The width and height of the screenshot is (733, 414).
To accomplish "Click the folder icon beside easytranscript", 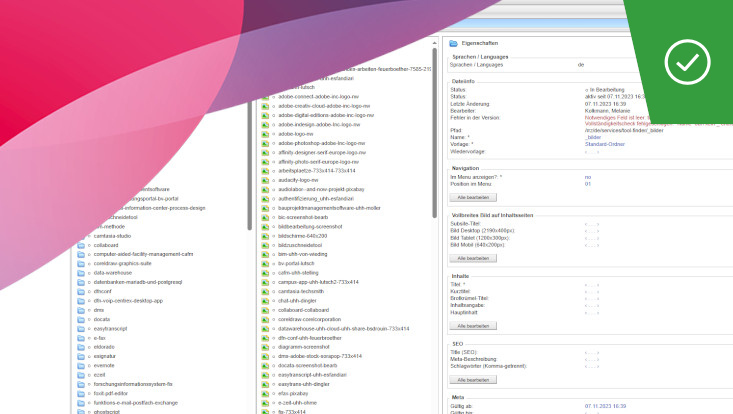I will (x=82, y=328).
